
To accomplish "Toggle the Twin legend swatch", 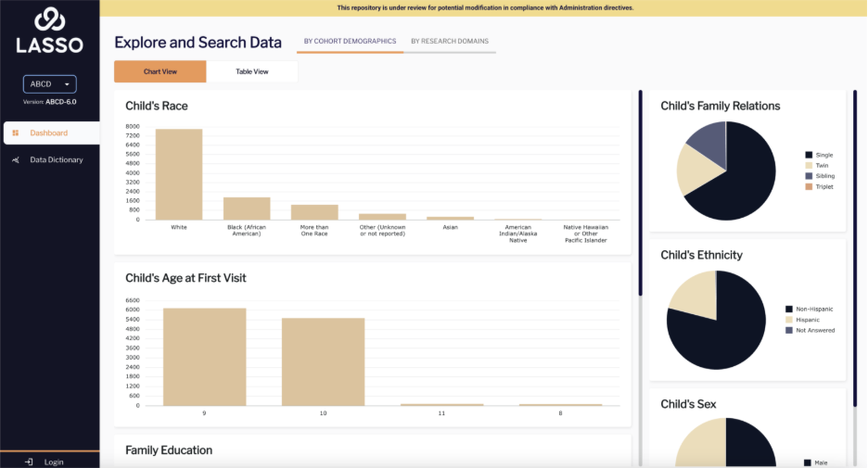I will 809,165.
